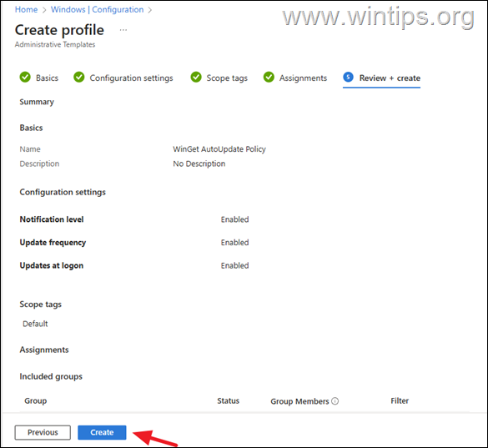This screenshot has width=488, height=448.
Task: Click the green checkmark beside Assignments
Action: [x=269, y=77]
